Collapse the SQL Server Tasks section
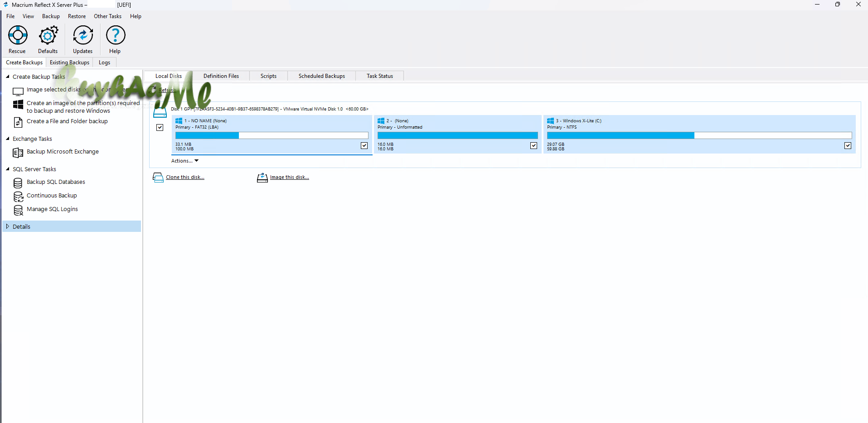Viewport: 868px width, 423px height. [8, 169]
